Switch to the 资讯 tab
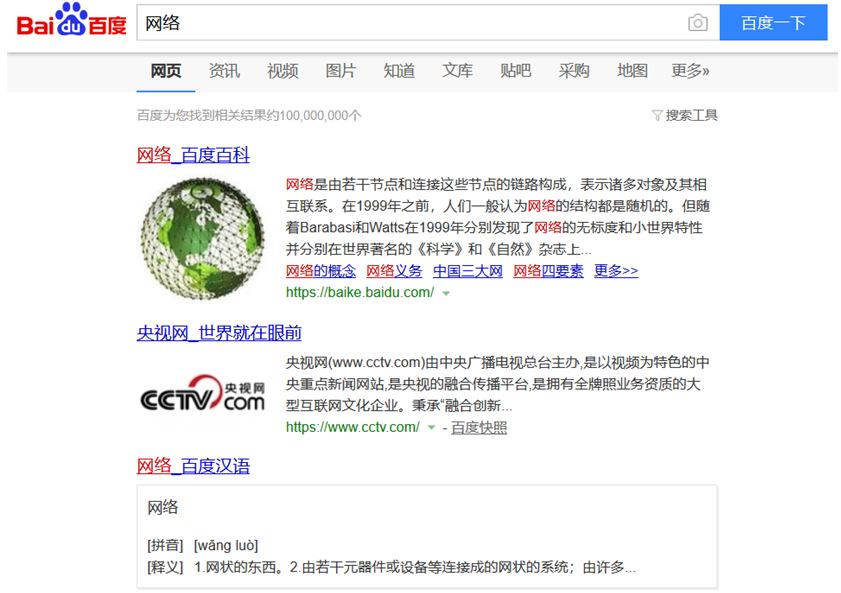The image size is (841, 593). [x=224, y=71]
